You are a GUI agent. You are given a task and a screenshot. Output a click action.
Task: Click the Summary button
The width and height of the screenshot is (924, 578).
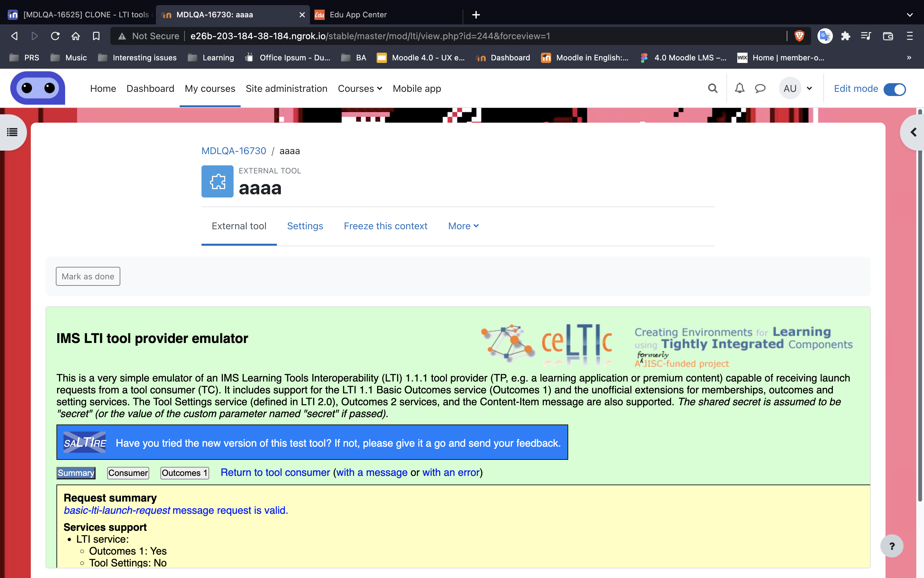76,473
